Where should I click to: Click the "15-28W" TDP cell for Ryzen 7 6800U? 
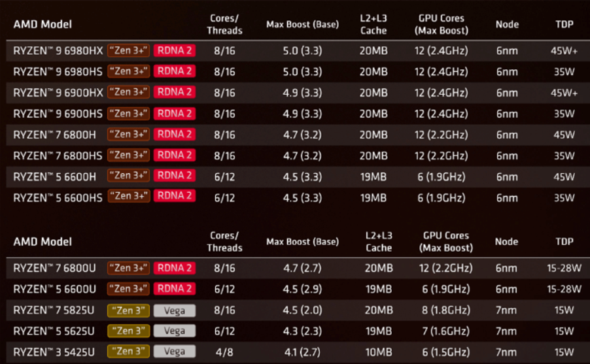564,268
